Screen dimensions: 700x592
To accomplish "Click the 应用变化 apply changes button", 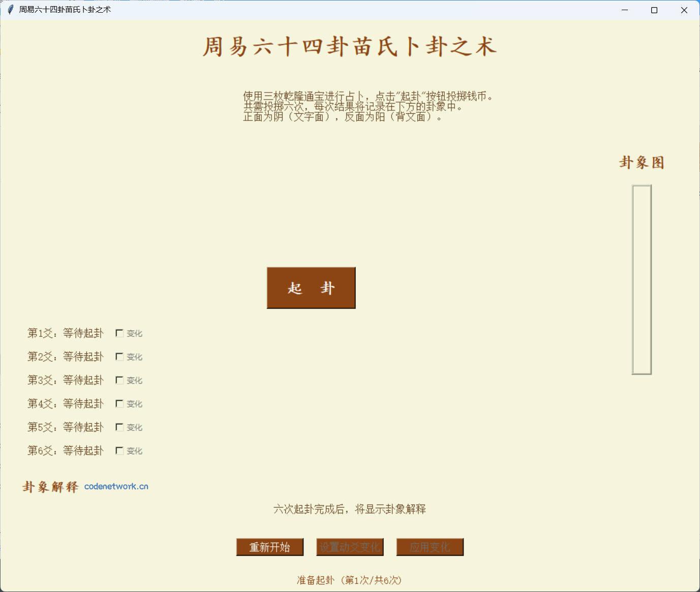I will pyautogui.click(x=430, y=547).
